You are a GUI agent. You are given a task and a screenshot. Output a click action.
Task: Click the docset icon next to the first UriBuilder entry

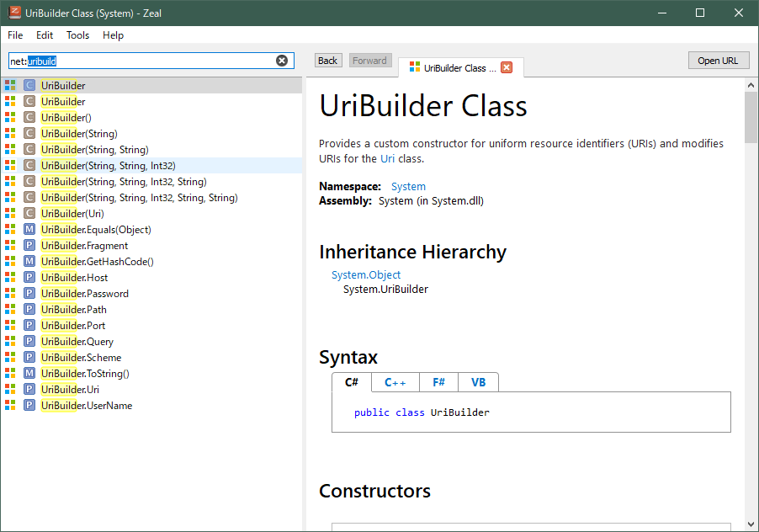(x=10, y=85)
